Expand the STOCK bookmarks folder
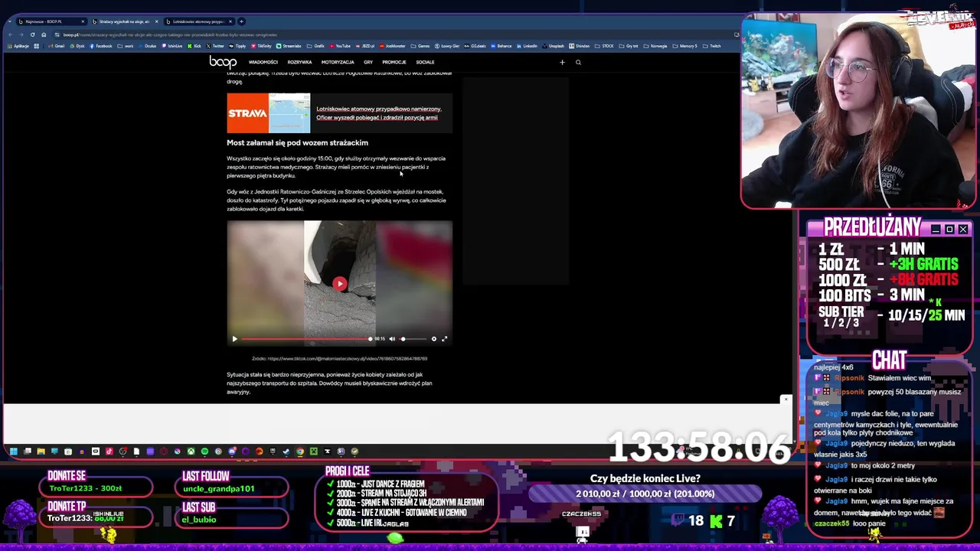 pos(604,46)
